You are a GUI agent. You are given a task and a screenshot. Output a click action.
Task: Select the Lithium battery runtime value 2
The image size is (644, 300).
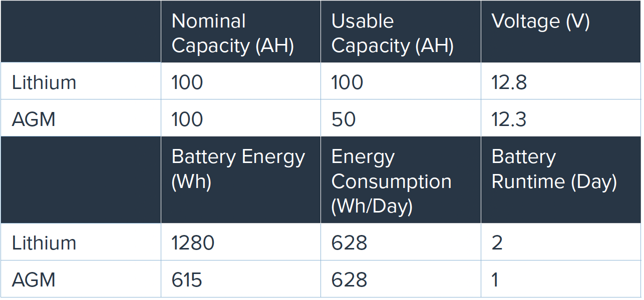point(497,242)
